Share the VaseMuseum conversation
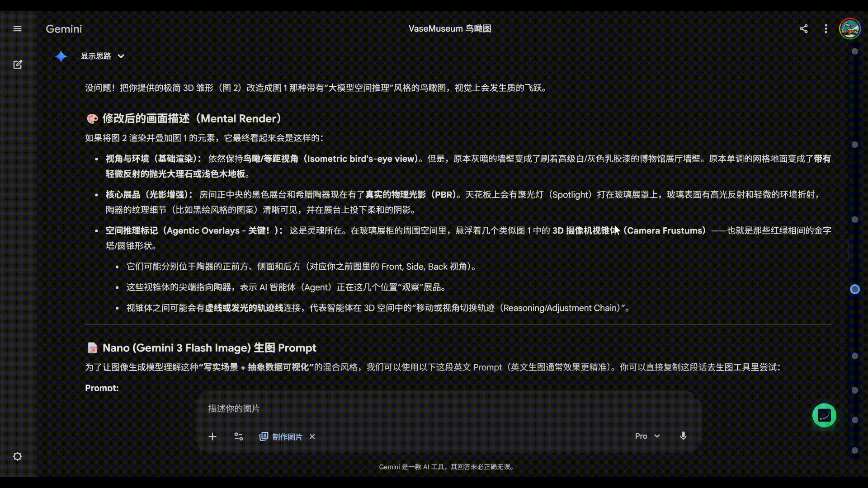The image size is (868, 488). click(x=803, y=29)
